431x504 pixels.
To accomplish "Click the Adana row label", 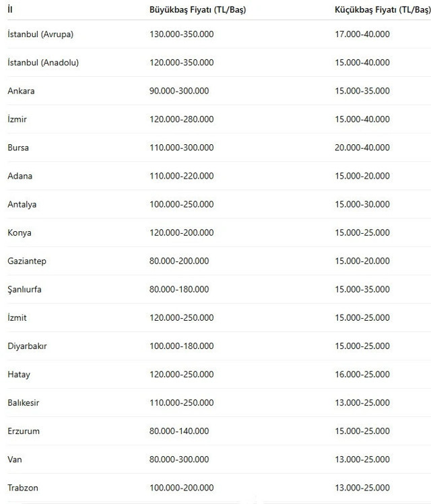I will click(x=20, y=176).
